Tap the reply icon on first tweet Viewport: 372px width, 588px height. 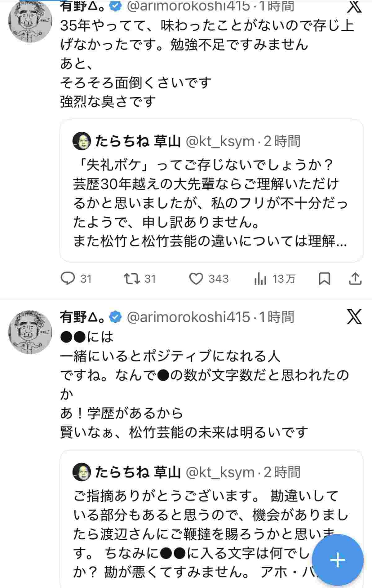tap(68, 279)
